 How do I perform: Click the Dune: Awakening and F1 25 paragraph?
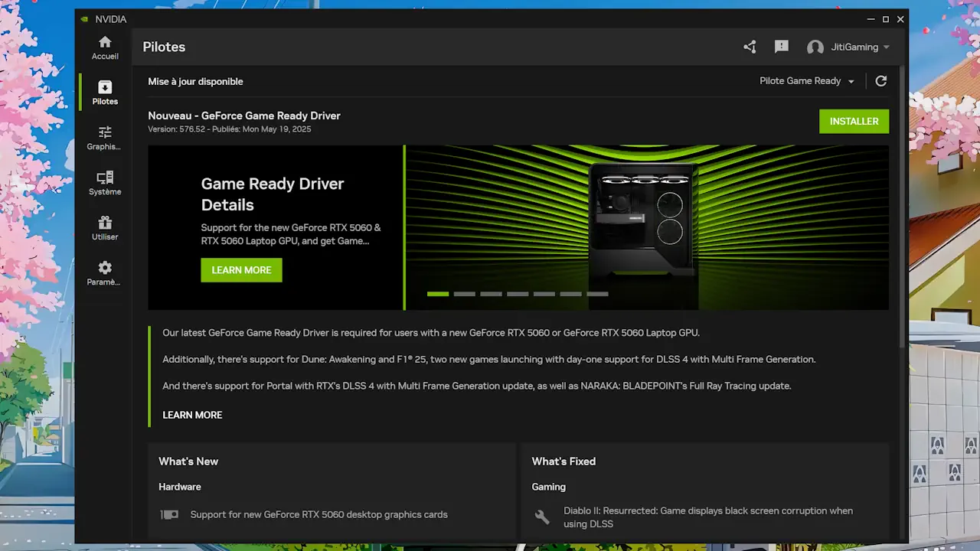pos(489,360)
